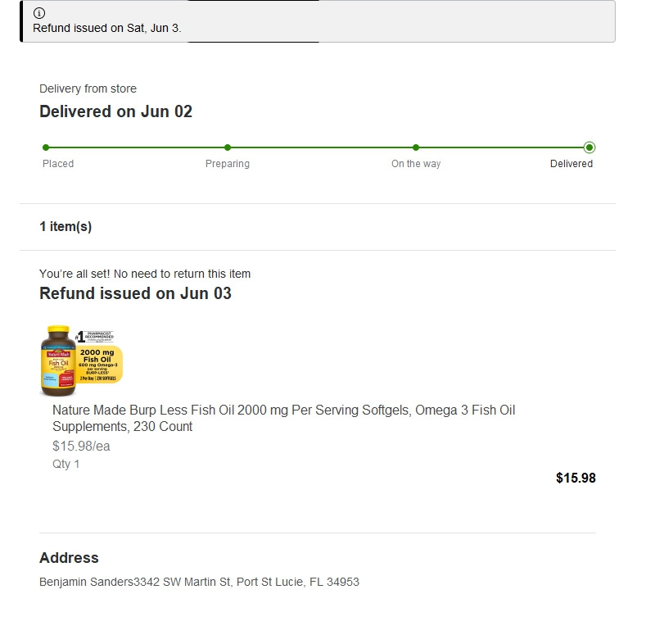
Task: Click the "Preparing" status label
Action: [x=228, y=164]
